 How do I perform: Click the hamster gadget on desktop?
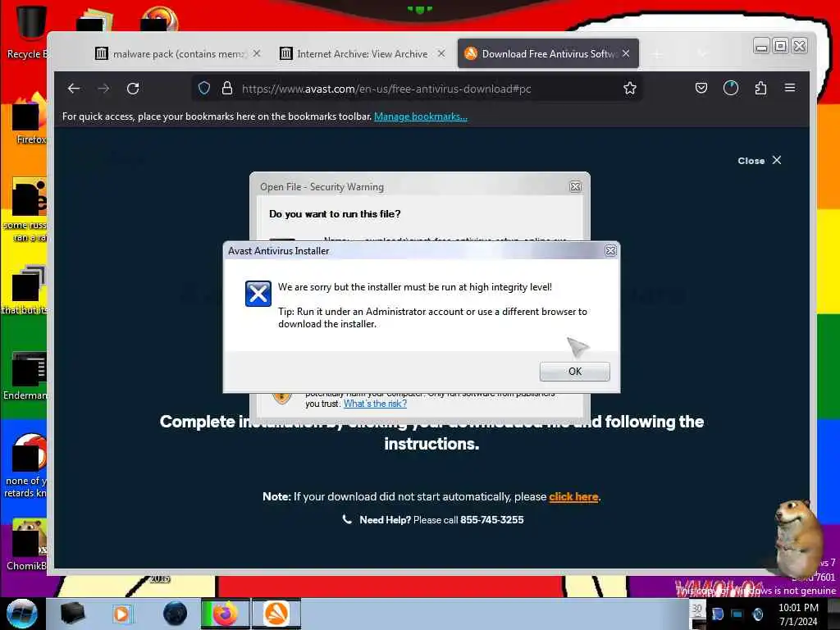point(797,538)
